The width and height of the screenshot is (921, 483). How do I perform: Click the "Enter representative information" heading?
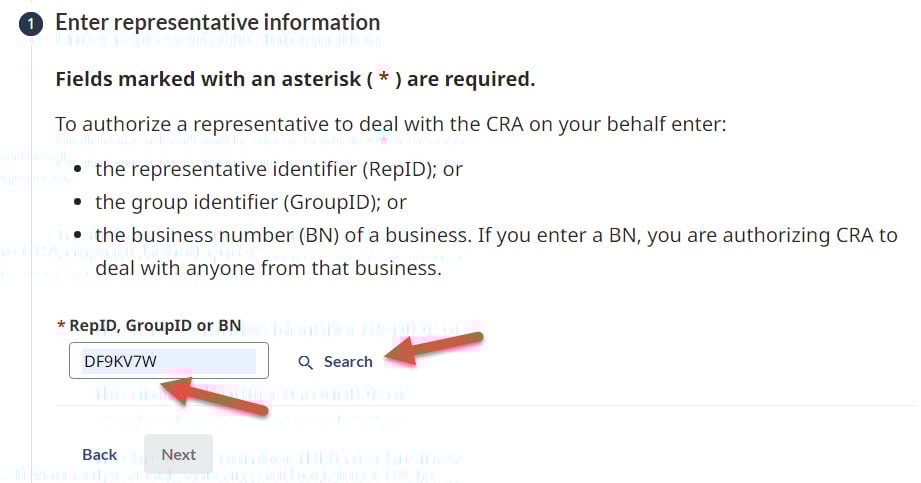tap(218, 22)
